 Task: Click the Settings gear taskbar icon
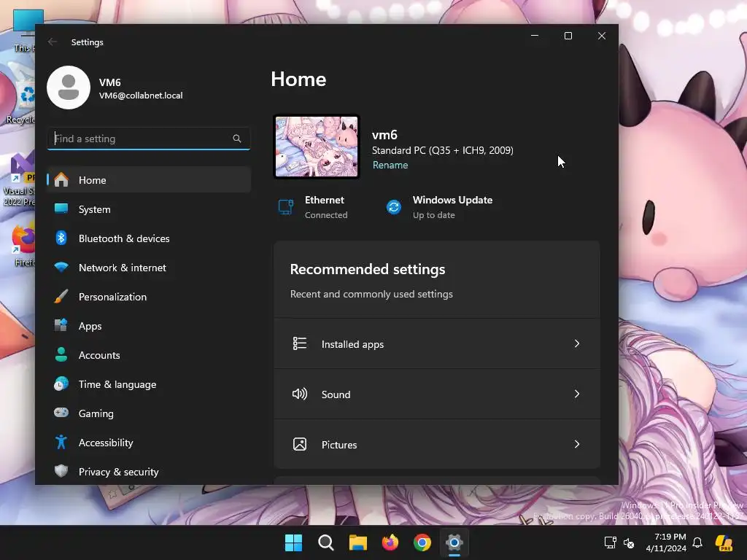[x=454, y=542]
